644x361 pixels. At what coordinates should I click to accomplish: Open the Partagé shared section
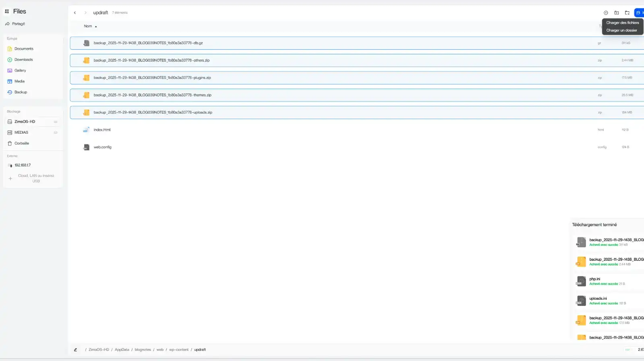pyautogui.click(x=18, y=24)
